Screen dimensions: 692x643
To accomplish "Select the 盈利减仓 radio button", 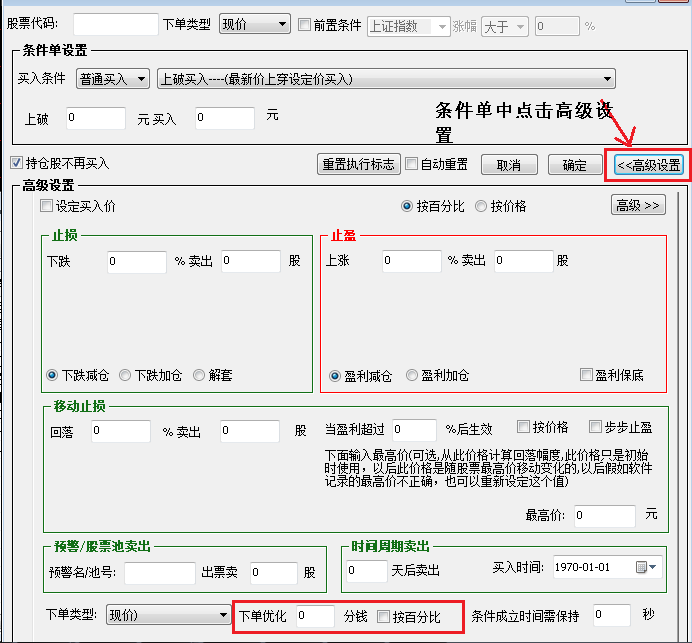I will click(335, 376).
